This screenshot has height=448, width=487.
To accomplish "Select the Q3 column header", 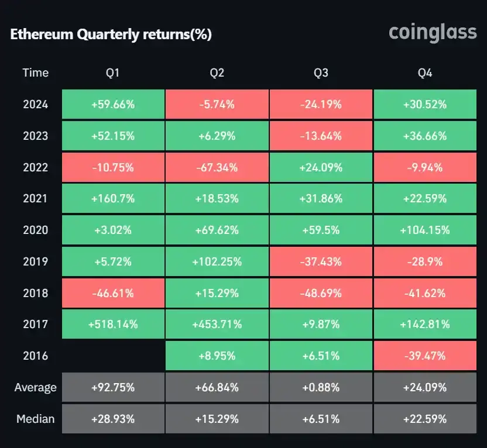I will point(321,73).
